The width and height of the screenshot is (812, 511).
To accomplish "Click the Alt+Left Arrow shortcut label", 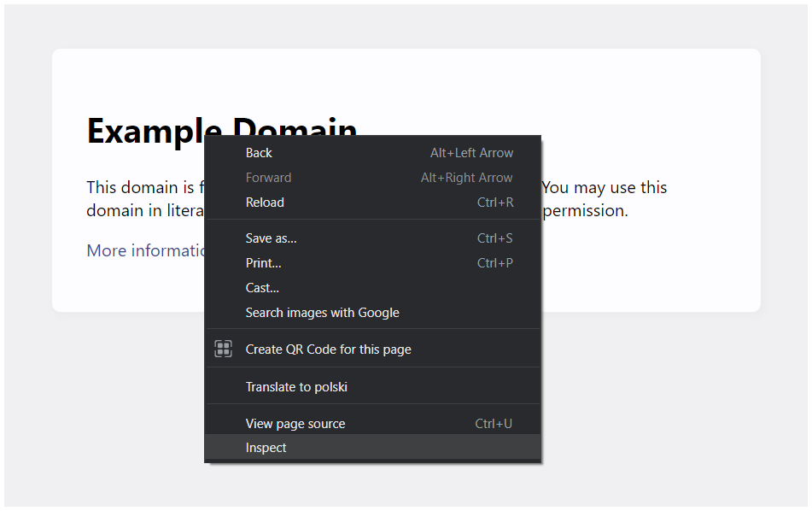I will 472,153.
